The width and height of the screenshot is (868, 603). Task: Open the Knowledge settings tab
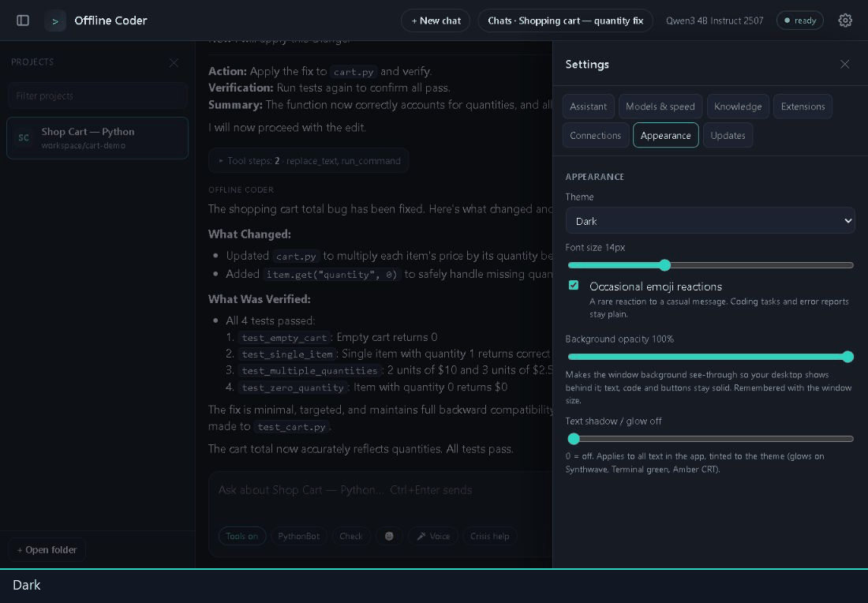point(737,107)
